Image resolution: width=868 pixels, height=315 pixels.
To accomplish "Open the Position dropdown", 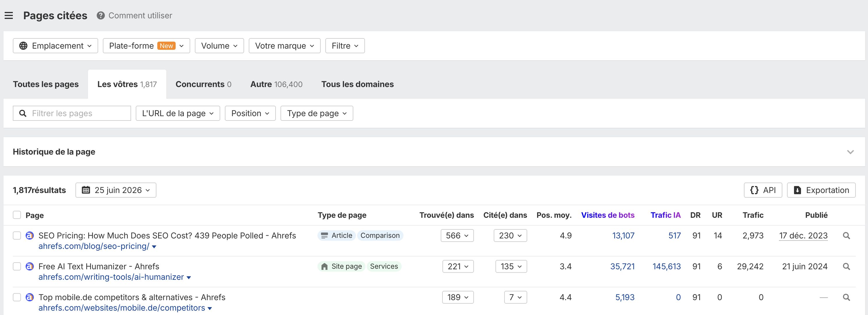I will [x=250, y=113].
